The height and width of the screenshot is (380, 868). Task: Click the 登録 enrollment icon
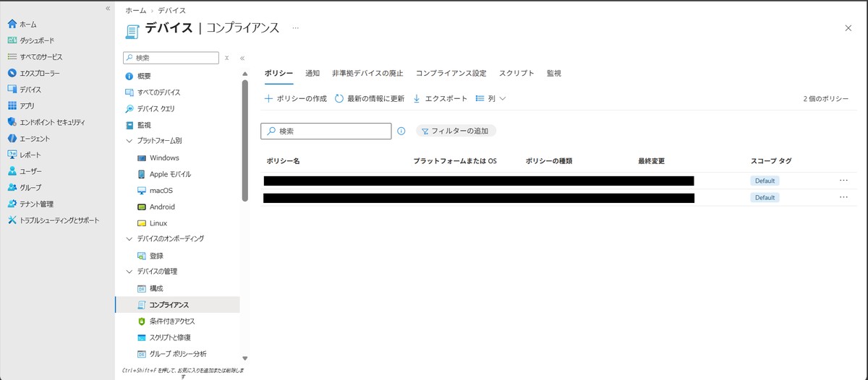point(142,256)
